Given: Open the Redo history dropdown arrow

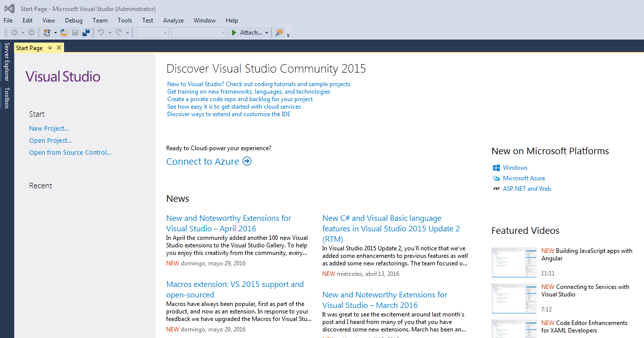Looking at the screenshot, I should coord(127,33).
